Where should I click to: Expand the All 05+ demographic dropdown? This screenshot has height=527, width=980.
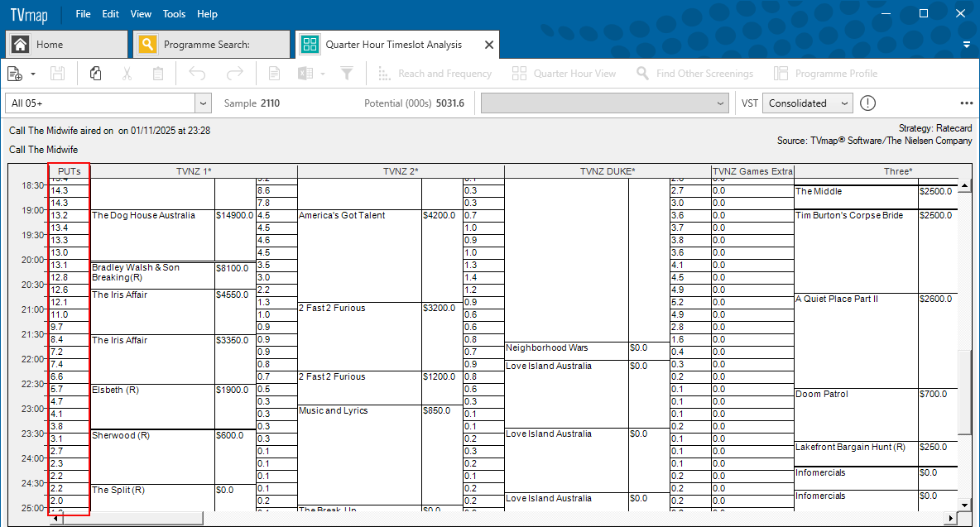tap(203, 103)
